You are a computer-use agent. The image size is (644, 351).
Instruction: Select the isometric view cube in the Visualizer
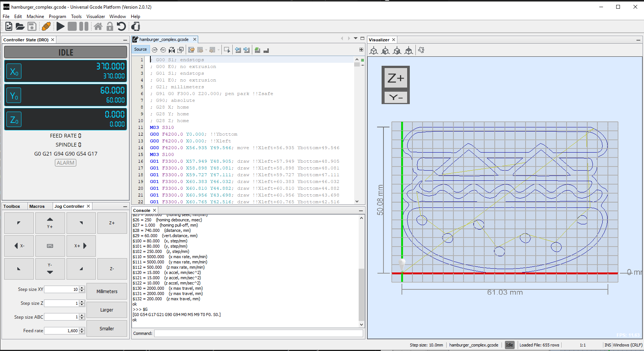coord(374,50)
